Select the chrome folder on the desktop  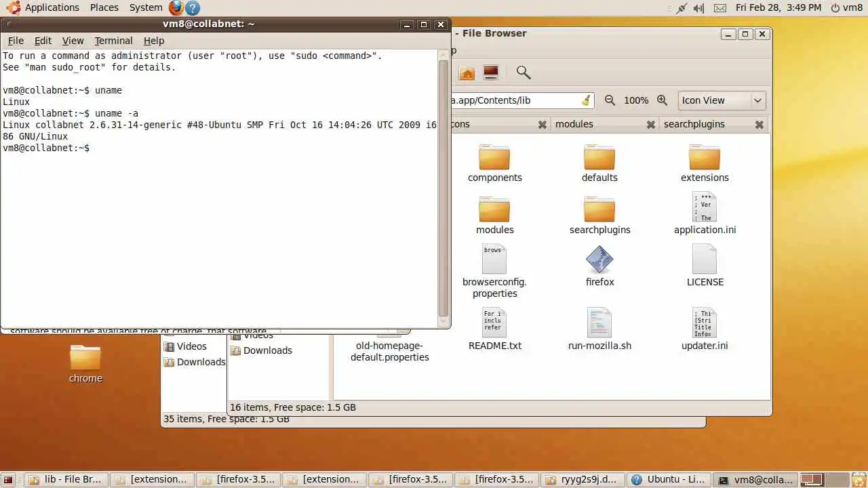point(85,357)
